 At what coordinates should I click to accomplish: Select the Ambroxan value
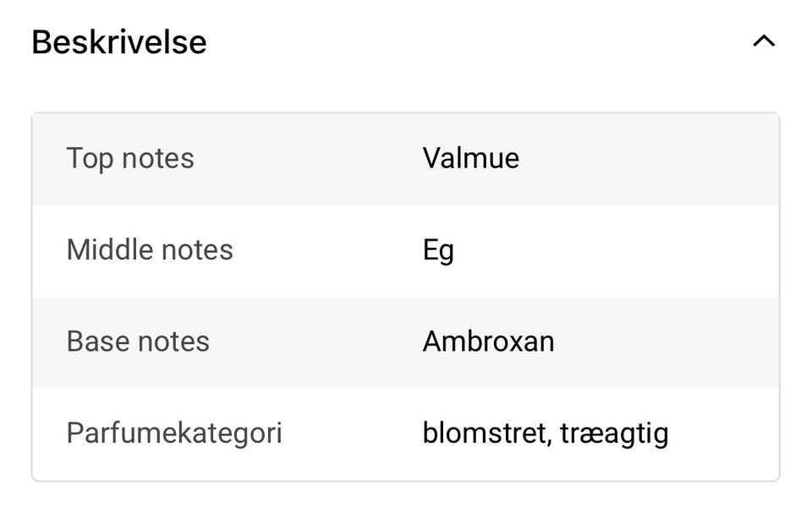[488, 341]
